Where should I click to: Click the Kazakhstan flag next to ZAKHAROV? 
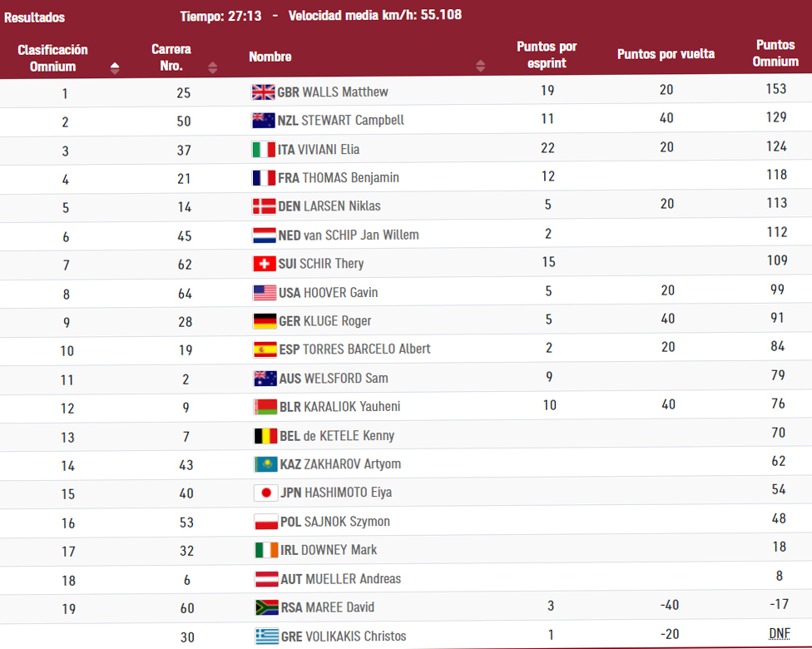265,464
